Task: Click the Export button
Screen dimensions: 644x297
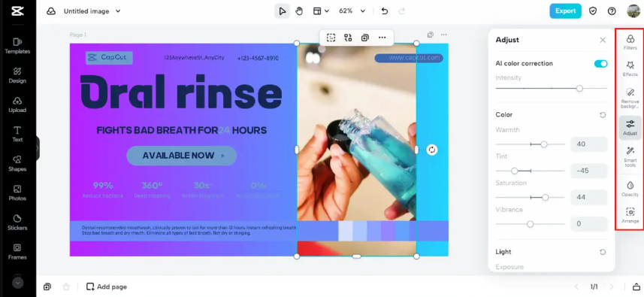Action: coord(566,11)
